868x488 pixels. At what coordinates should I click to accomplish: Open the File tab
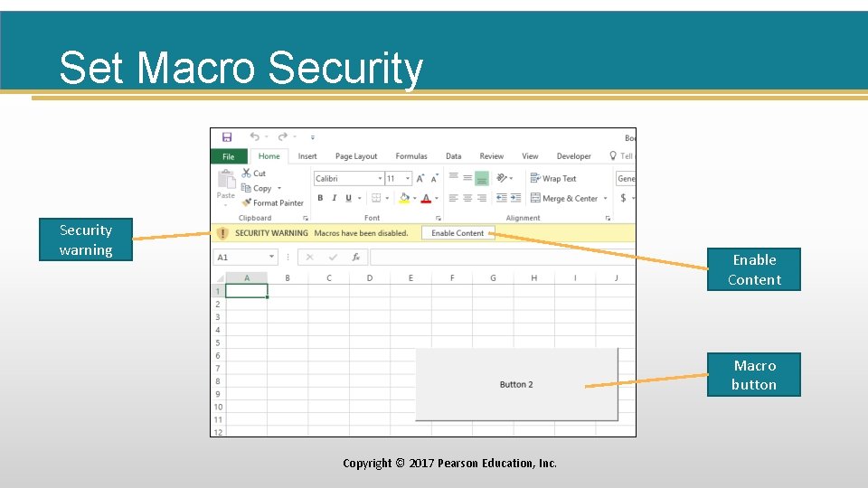point(229,156)
